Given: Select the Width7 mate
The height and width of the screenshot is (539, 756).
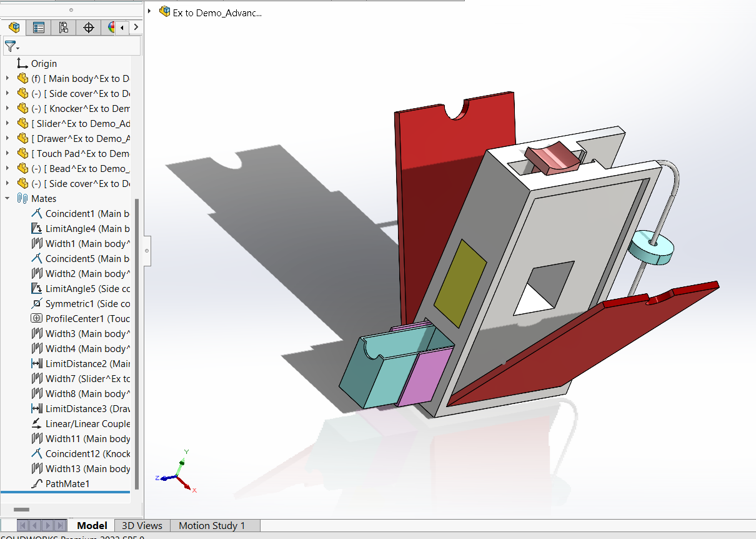Looking at the screenshot, I should [x=80, y=378].
